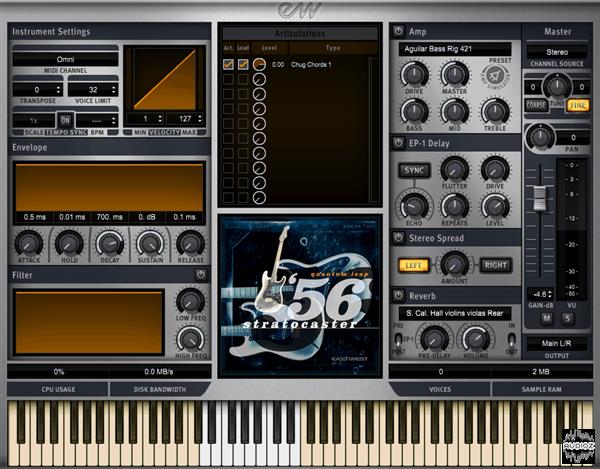
Task: Open the Amp preset Aguilar Bass Rig 421
Action: click(455, 49)
